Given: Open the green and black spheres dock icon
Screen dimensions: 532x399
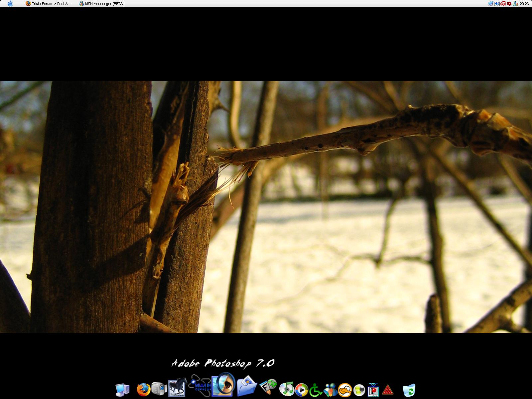Looking at the screenshot, I should (359, 390).
